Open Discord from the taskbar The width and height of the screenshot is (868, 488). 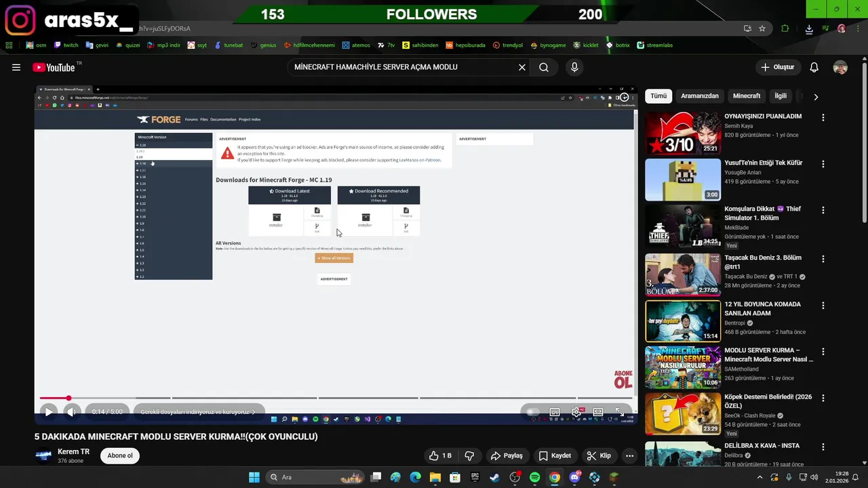(x=574, y=477)
